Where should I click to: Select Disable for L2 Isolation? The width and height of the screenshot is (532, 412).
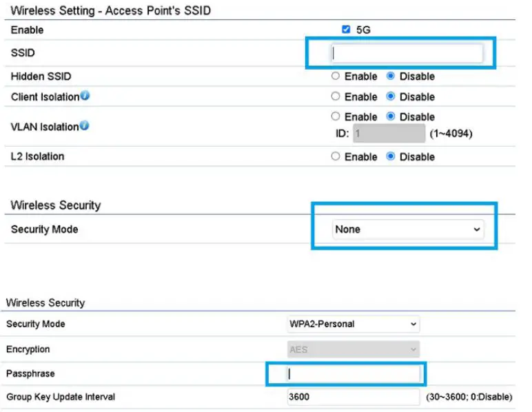click(391, 156)
